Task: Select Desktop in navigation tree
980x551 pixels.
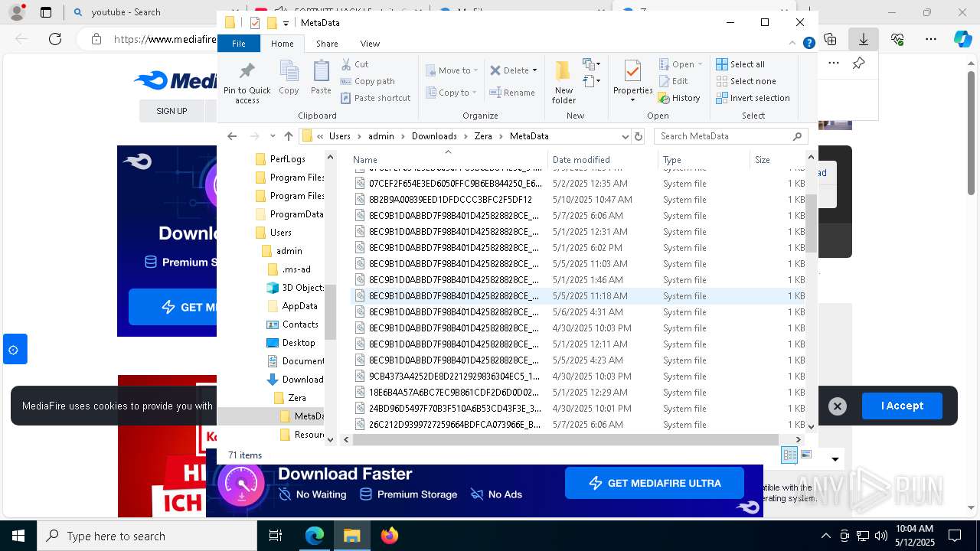Action: tap(299, 343)
